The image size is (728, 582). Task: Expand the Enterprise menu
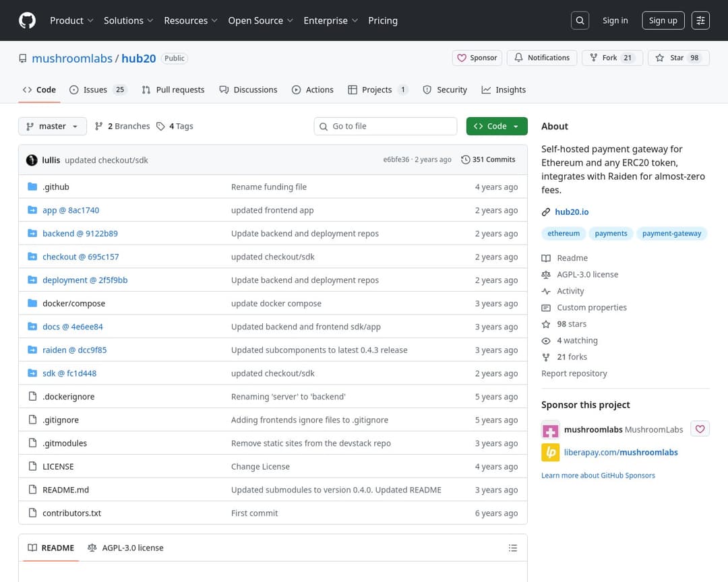click(330, 20)
